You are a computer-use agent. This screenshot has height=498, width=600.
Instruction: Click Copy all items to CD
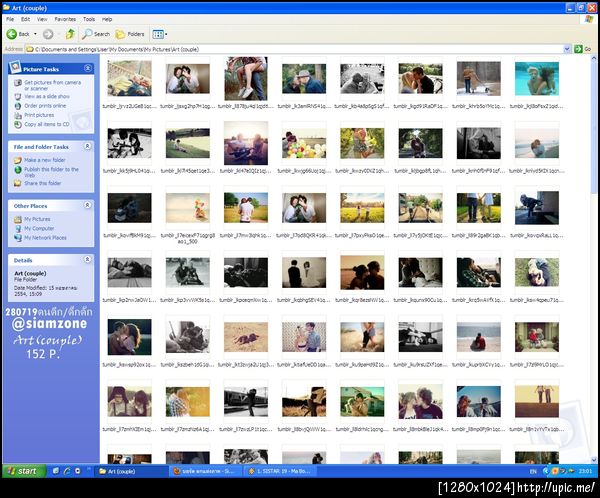(x=47, y=124)
